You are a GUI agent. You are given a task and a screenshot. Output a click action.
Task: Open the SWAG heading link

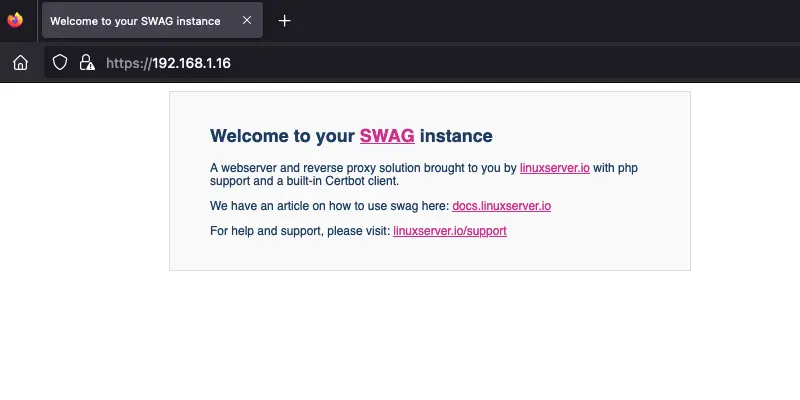[x=387, y=136]
